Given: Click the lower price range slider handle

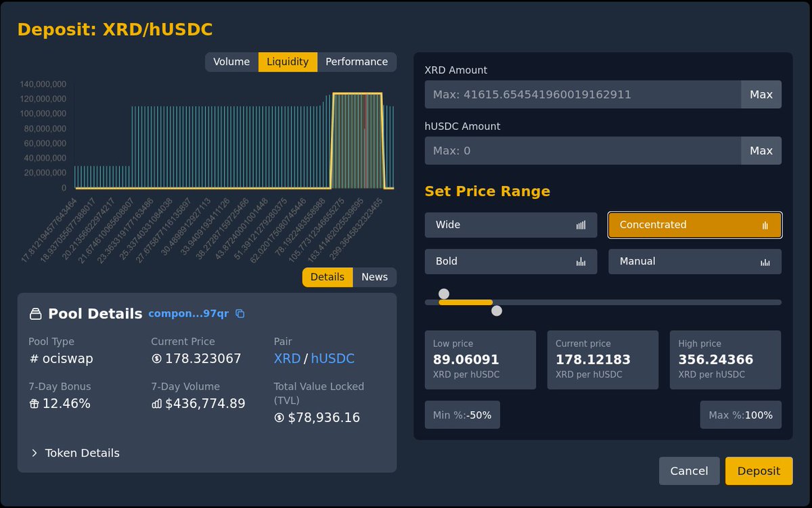Looking at the screenshot, I should (x=444, y=294).
